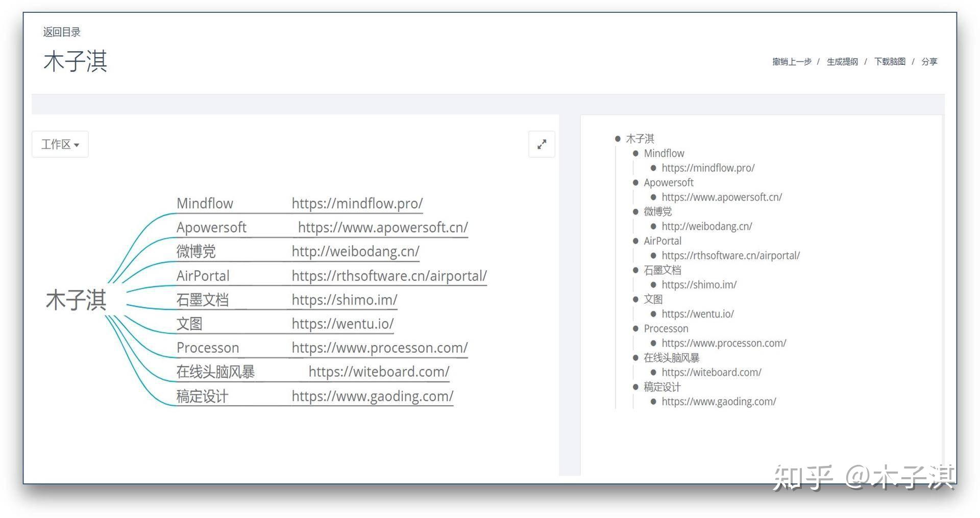Click https://www.apowersoft.cn/ node in mind map
This screenshot has width=980, height=518.
[x=383, y=228]
